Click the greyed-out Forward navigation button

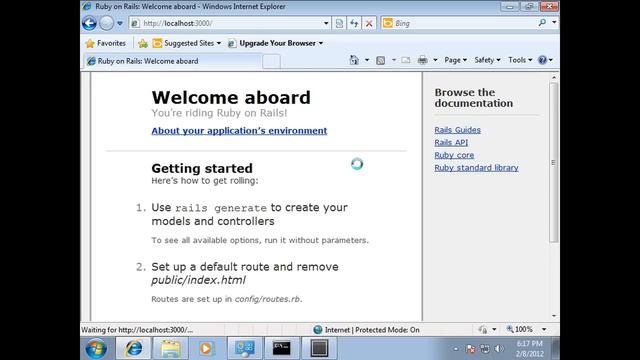107,23
